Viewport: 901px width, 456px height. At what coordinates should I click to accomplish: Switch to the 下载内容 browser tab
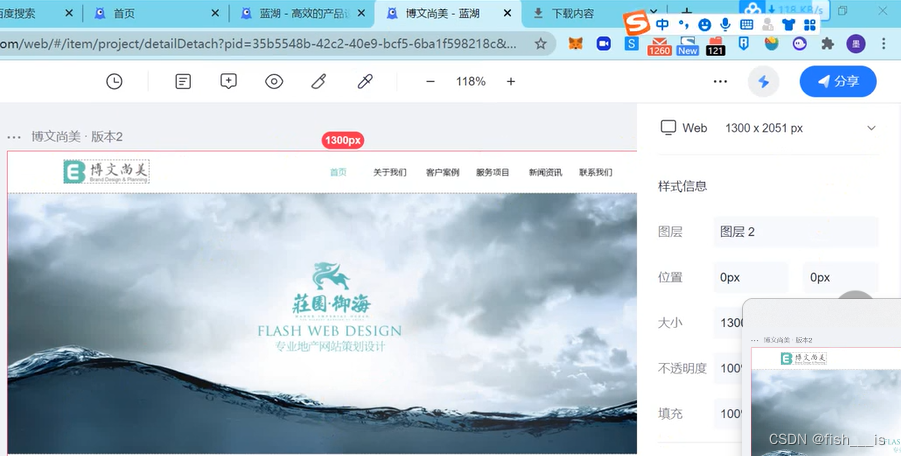[x=575, y=13]
